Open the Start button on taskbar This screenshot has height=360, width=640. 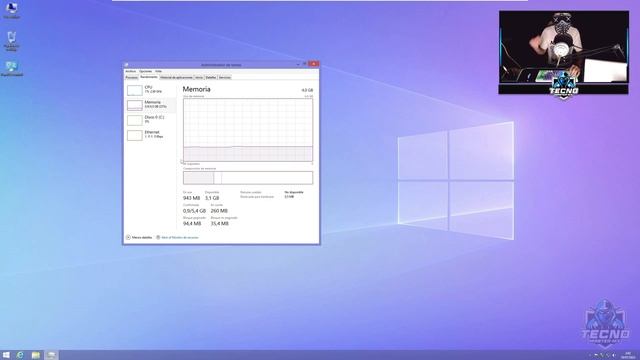click(6, 355)
